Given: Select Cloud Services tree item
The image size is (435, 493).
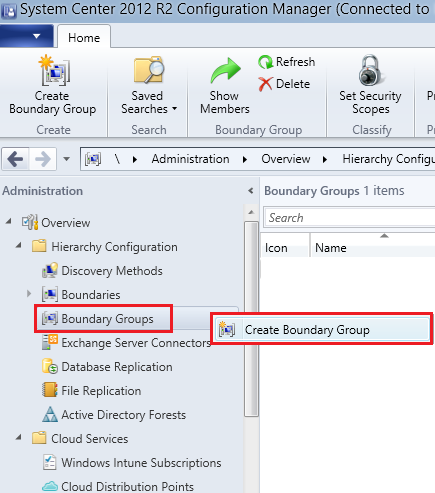Looking at the screenshot, I should pyautogui.click(x=90, y=439).
